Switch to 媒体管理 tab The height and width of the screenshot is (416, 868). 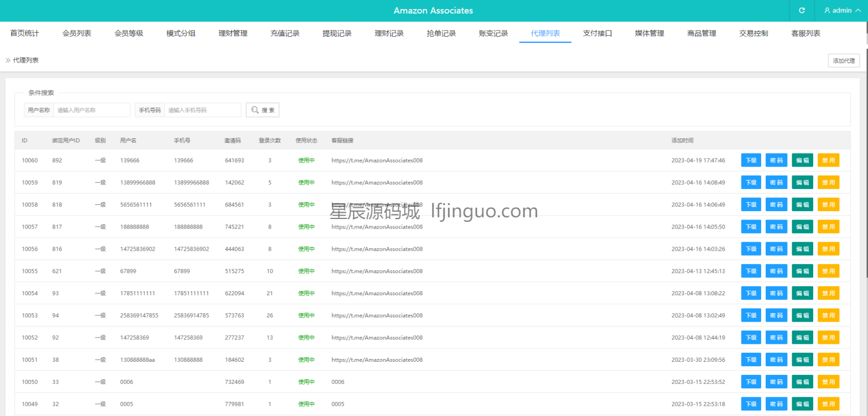point(649,33)
